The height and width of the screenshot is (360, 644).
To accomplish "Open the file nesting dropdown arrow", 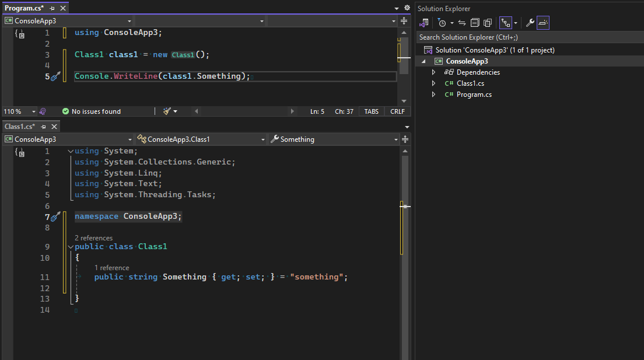I will click(x=516, y=23).
